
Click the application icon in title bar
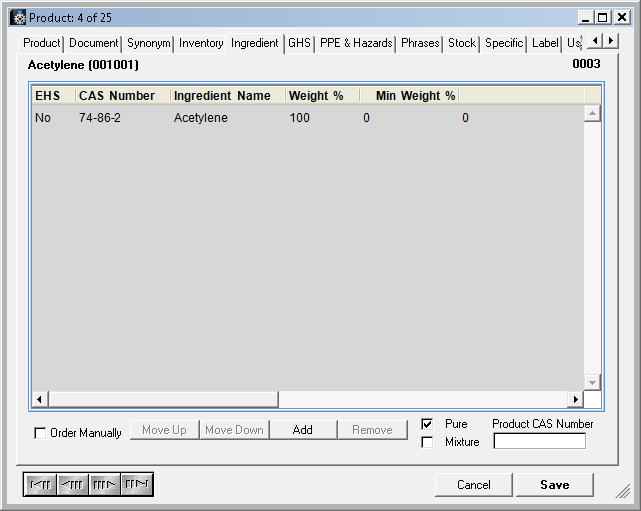17,17
